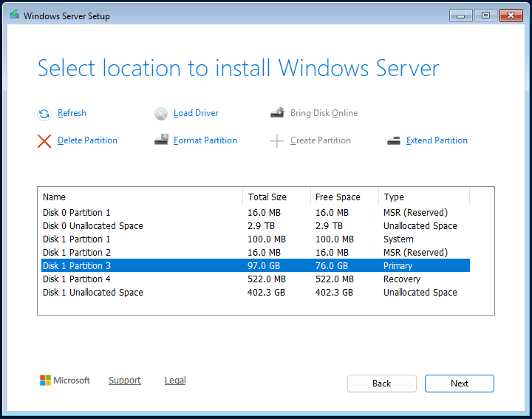The height and width of the screenshot is (419, 532).
Task: Click the Delete Partition link
Action: point(87,140)
